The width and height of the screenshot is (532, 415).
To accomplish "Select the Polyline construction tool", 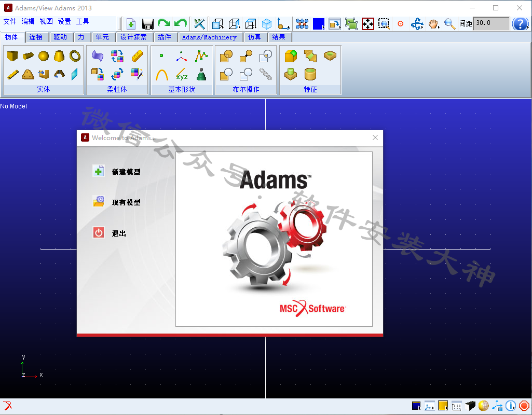I will click(x=201, y=56).
